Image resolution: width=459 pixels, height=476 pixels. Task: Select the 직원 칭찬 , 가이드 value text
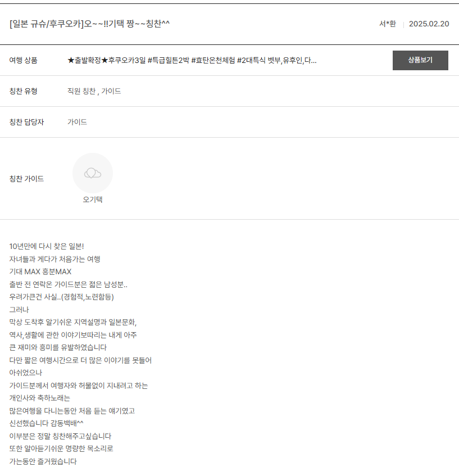94,91
